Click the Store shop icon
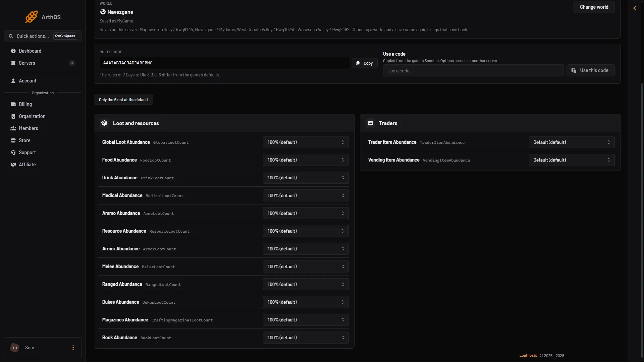 tap(13, 140)
